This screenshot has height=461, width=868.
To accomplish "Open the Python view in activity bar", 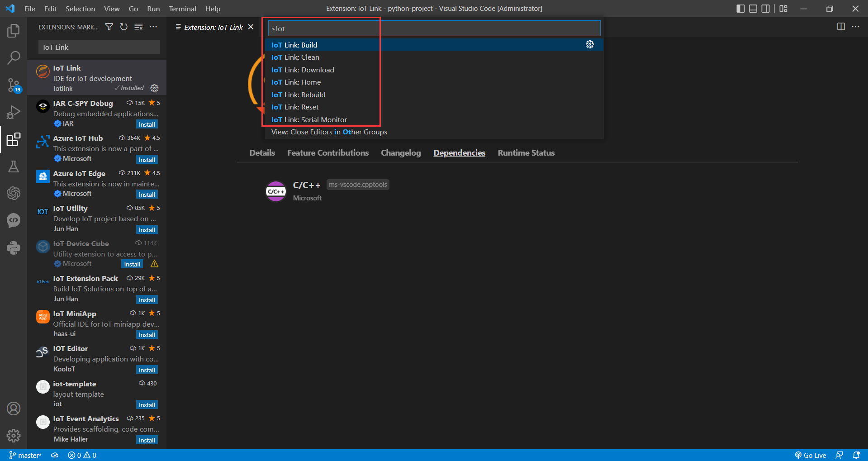I will (14, 247).
